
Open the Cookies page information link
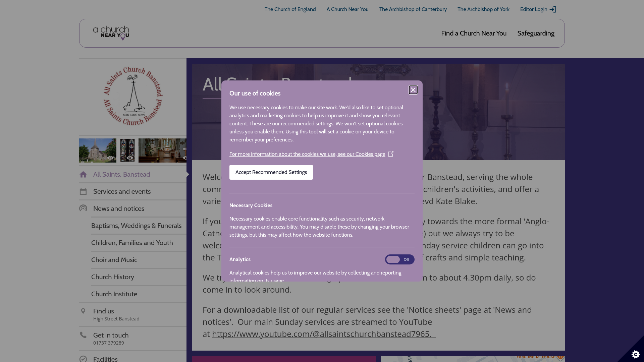pyautogui.click(x=307, y=154)
